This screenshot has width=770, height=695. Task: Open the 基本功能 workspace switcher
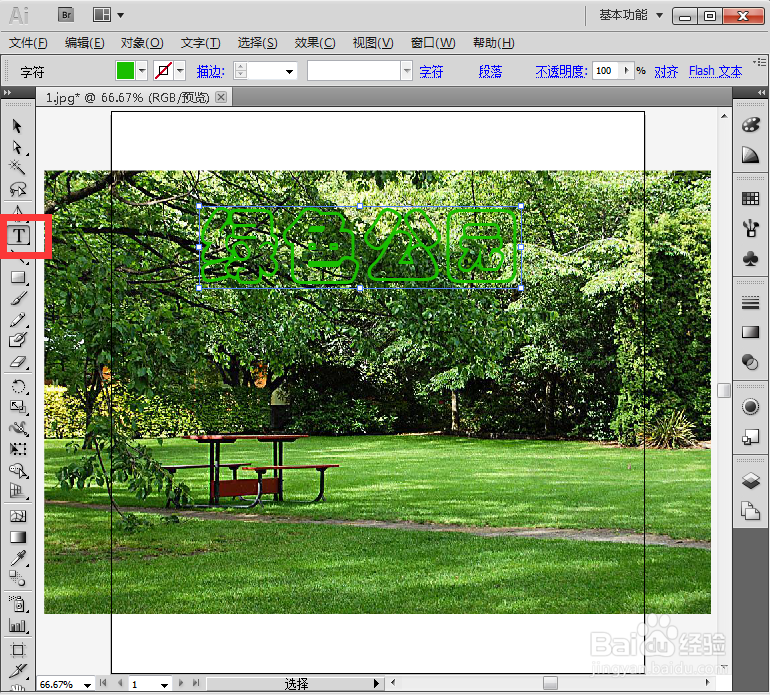[631, 15]
